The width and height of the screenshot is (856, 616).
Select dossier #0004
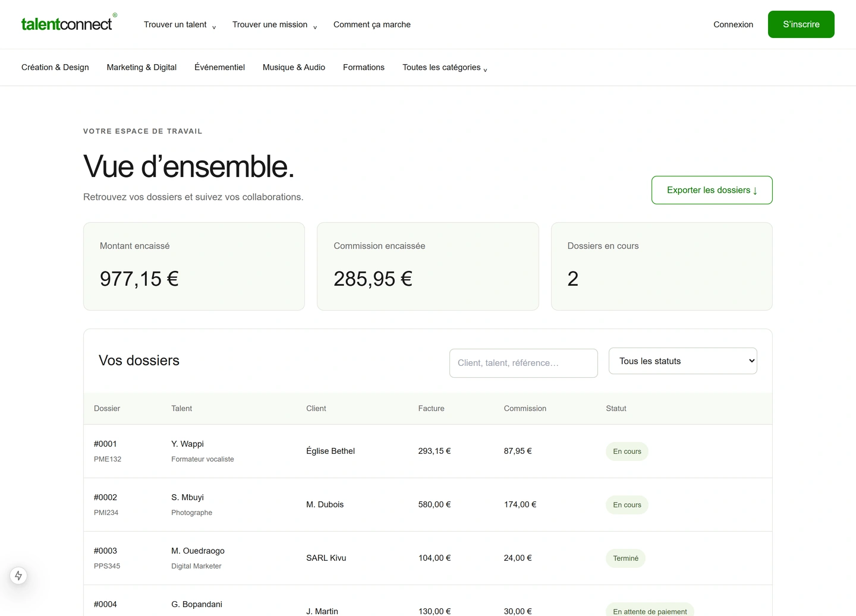(105, 604)
